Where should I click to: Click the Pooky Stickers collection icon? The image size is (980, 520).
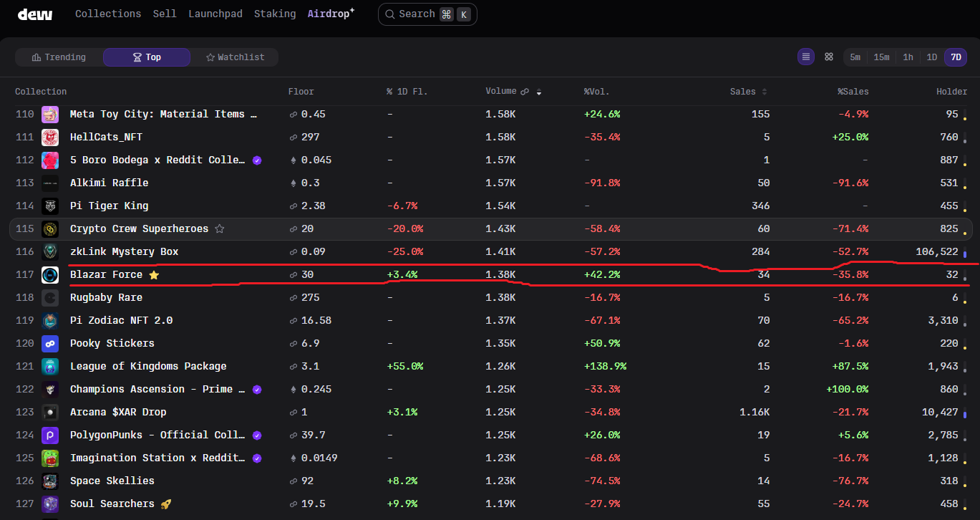click(50, 344)
